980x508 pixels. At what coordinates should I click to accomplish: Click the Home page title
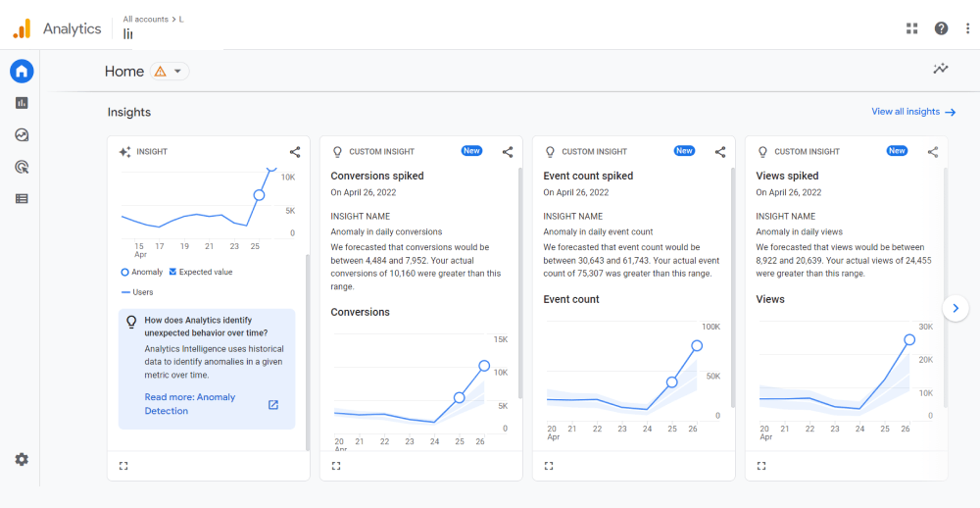(x=124, y=72)
